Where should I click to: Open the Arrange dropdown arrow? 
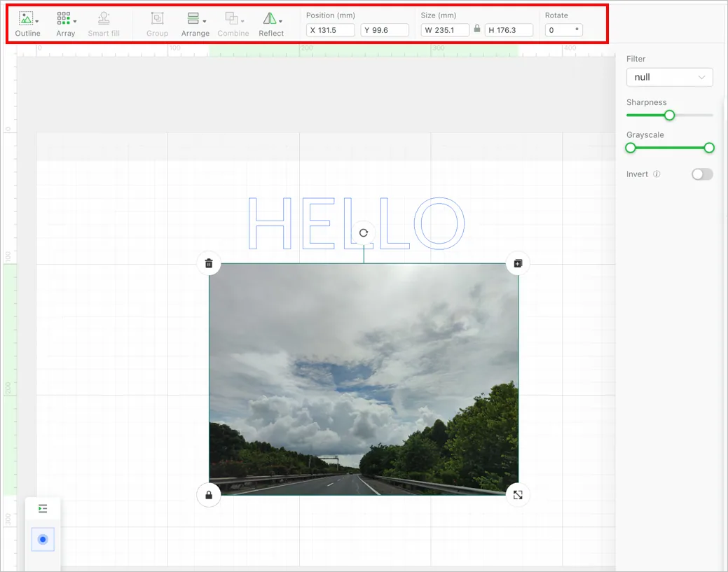point(205,21)
